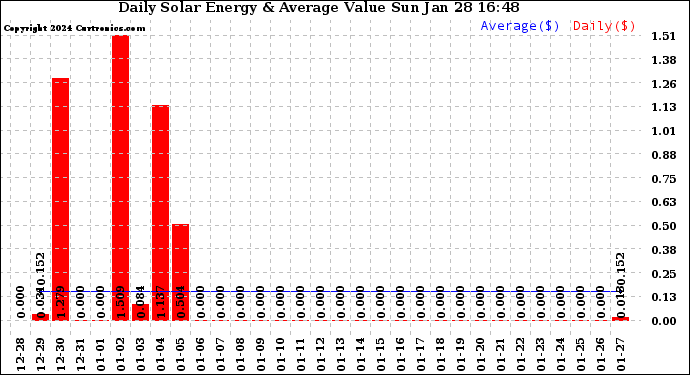Click the 01-18 date label
The width and height of the screenshot is (690, 375).
(x=441, y=354)
